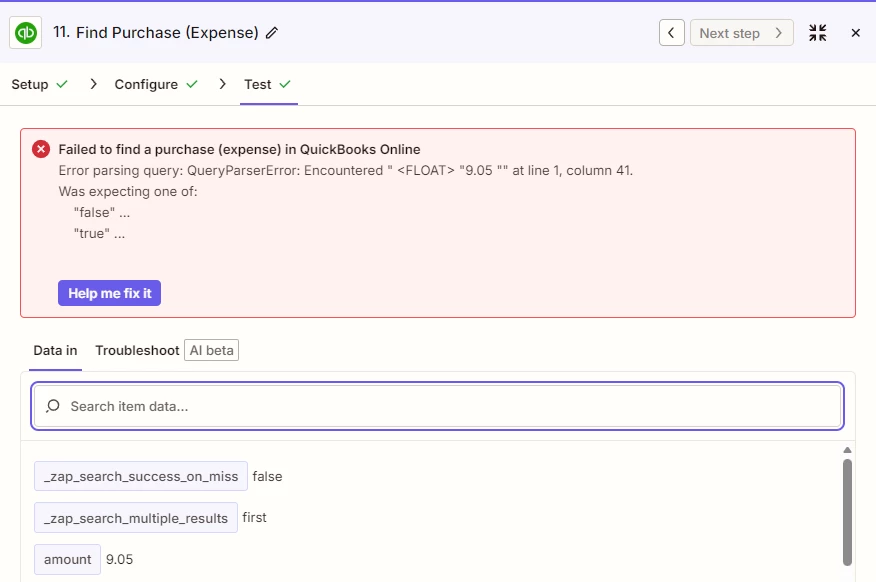The image size is (876, 582).
Task: Click the 'false' value beside _zap_search_success_on_miss
Action: tap(267, 476)
